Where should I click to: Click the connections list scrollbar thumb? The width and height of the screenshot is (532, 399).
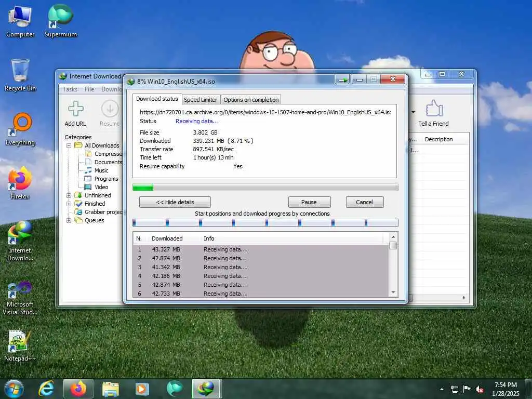393,246
